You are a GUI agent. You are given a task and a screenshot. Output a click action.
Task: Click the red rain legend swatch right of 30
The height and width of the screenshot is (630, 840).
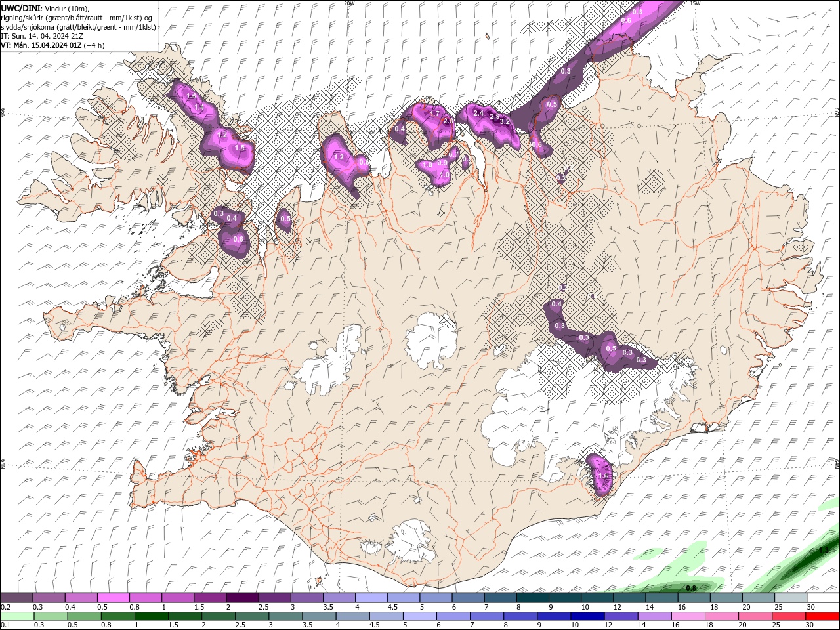[x=823, y=616]
